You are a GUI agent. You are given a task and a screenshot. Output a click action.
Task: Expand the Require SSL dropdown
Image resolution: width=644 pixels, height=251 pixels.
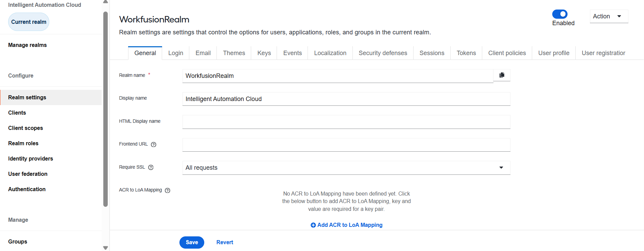tap(346, 168)
